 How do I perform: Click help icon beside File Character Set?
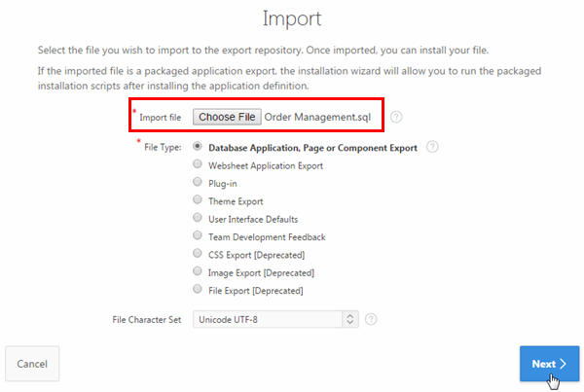pos(371,319)
